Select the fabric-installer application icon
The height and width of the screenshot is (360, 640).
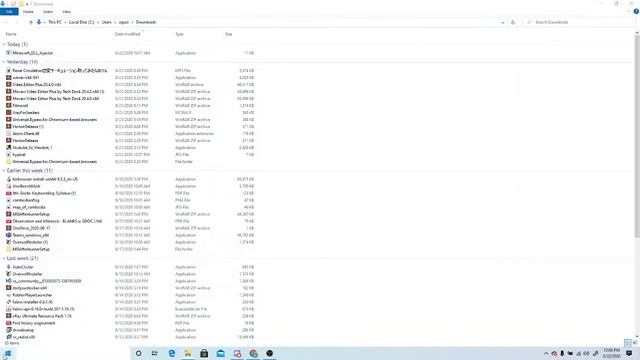click(x=9, y=302)
